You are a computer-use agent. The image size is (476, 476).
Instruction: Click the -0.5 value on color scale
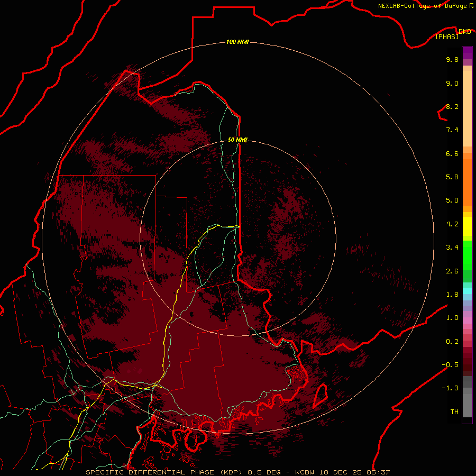click(450, 365)
